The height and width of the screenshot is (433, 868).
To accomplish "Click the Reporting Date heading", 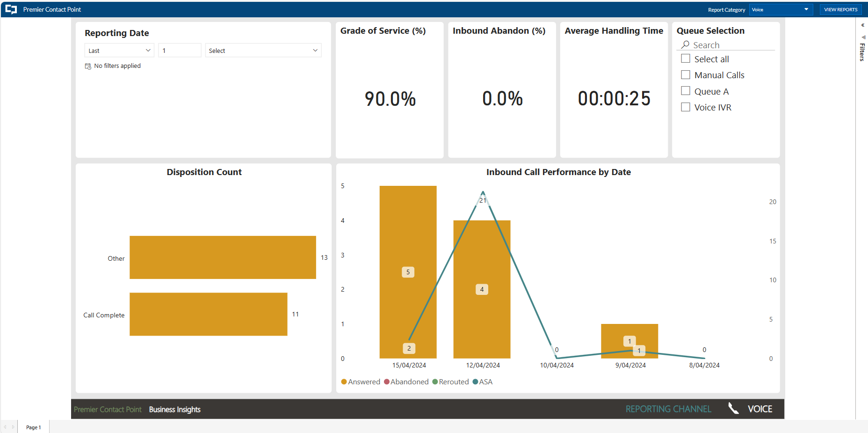I will pos(117,33).
